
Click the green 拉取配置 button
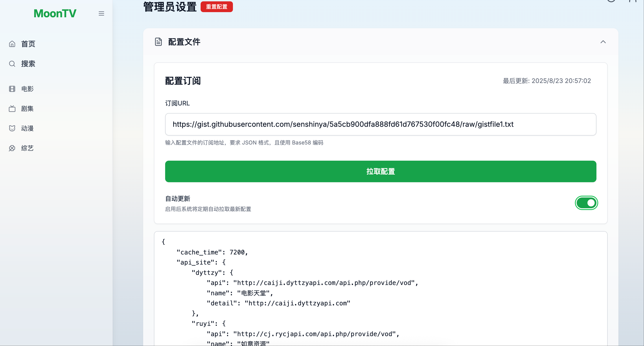[381, 171]
